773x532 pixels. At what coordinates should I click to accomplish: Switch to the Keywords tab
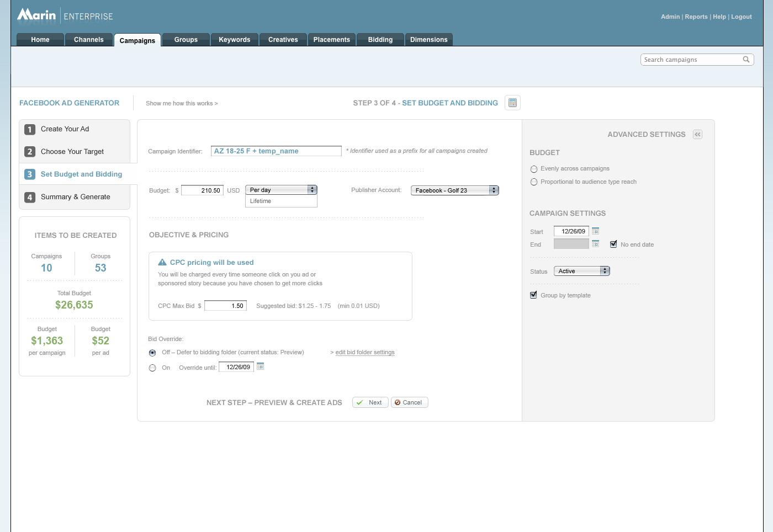[x=234, y=40]
